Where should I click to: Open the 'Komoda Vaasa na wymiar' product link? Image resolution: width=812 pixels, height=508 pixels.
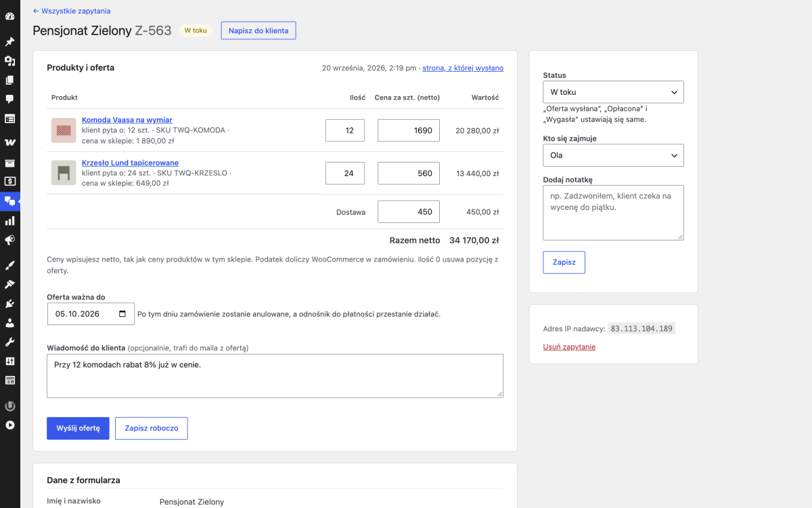[127, 120]
